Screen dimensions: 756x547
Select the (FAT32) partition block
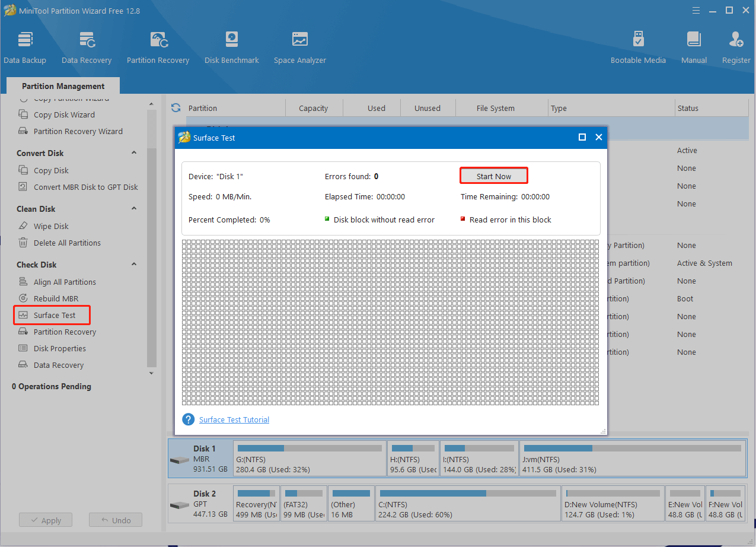(304, 504)
